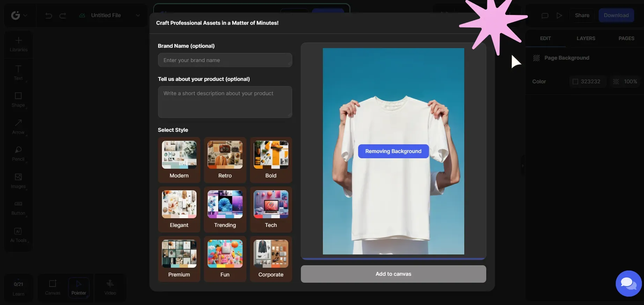Screen dimensions: 644x305
Task: Select the Button tool
Action: coord(18,208)
